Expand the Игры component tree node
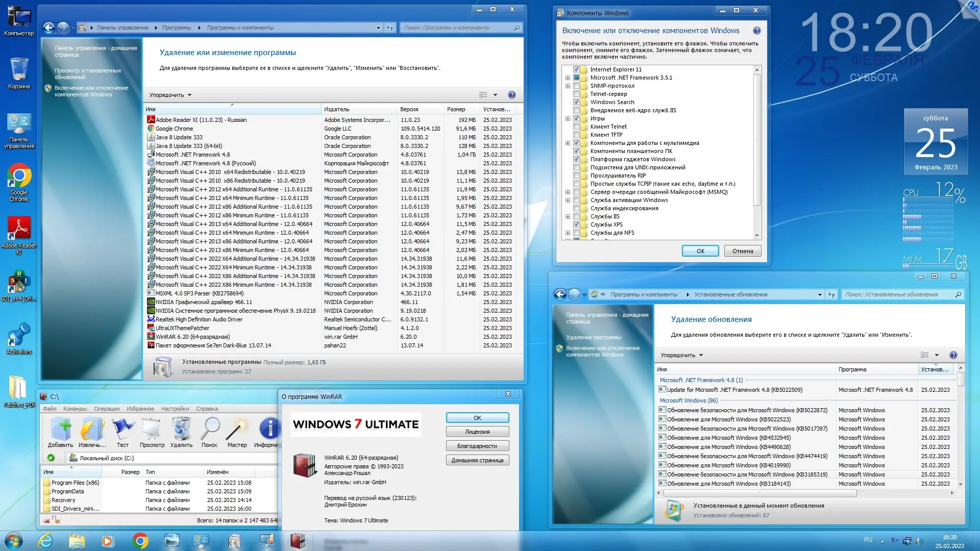Image resolution: width=980 pixels, height=551 pixels. pyautogui.click(x=568, y=118)
